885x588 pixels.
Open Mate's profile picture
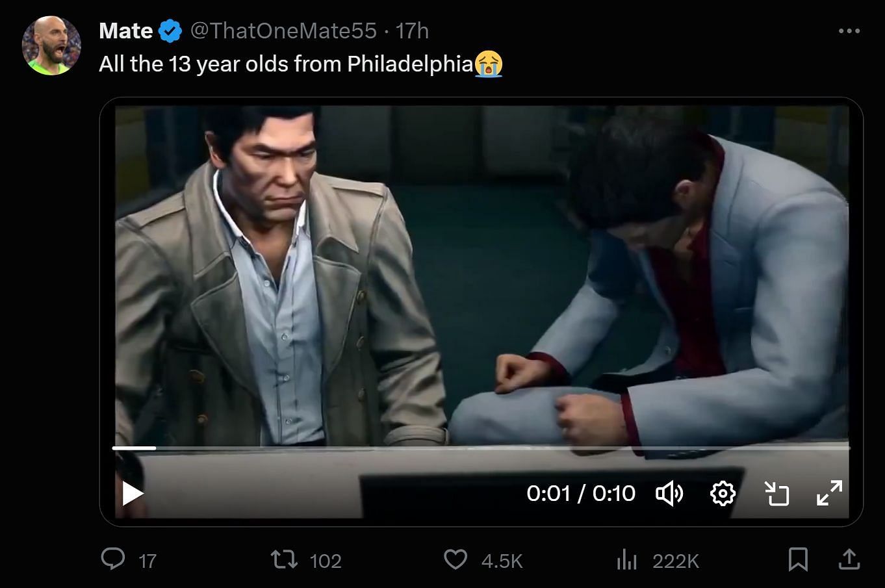[51, 45]
